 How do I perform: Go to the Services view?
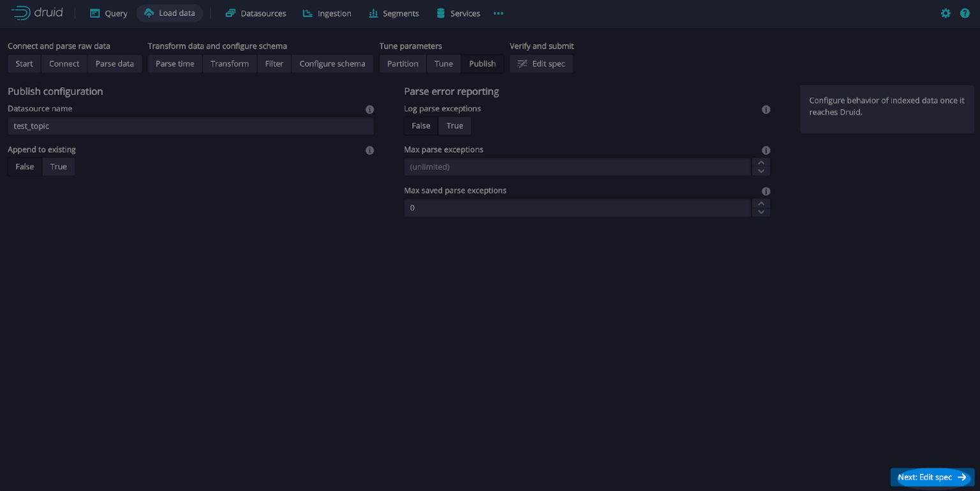pyautogui.click(x=457, y=13)
